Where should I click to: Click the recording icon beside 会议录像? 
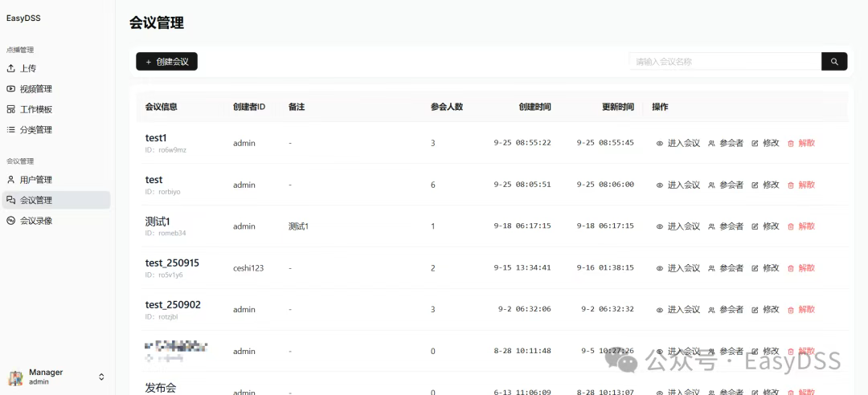[10, 221]
